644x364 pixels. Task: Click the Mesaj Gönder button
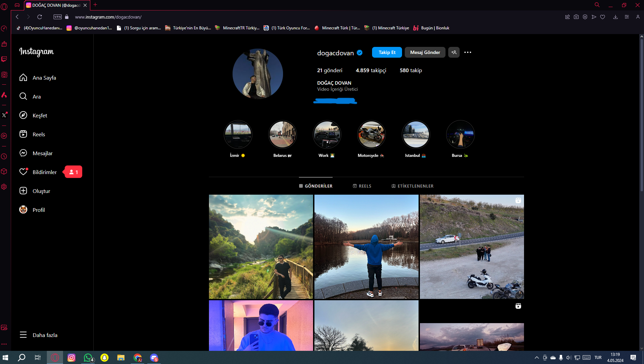pos(425,52)
